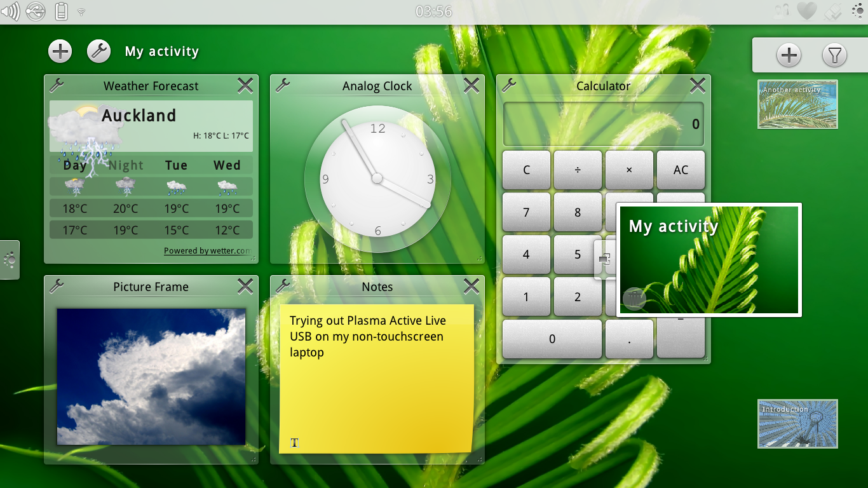This screenshot has width=868, height=488.
Task: Check the battery status icon
Action: coord(62,11)
